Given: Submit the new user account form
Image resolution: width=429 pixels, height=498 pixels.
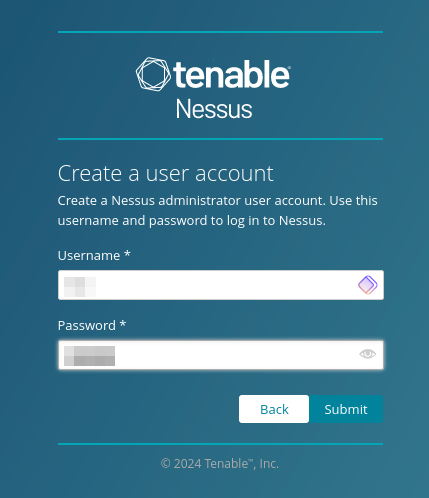Looking at the screenshot, I should (x=346, y=409).
